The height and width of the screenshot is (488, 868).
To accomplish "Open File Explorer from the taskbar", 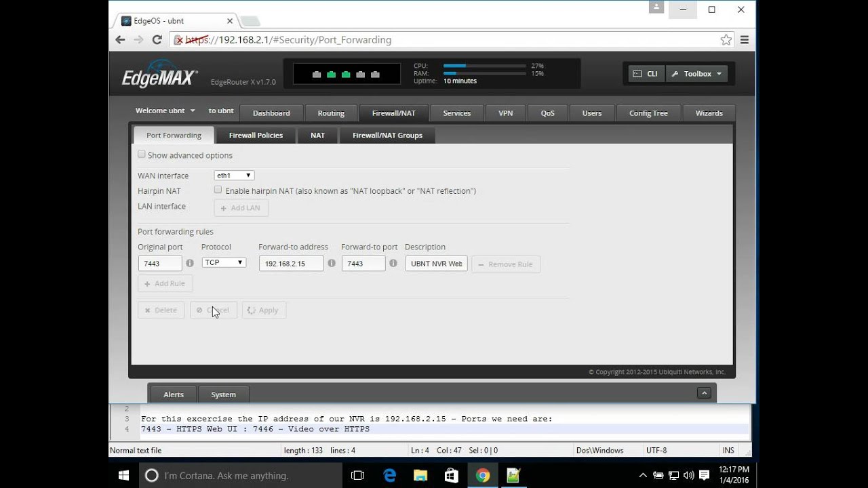I will coord(420,475).
